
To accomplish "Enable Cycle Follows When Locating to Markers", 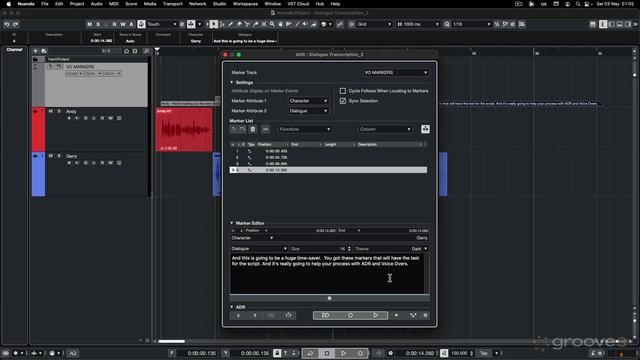I will tap(343, 91).
